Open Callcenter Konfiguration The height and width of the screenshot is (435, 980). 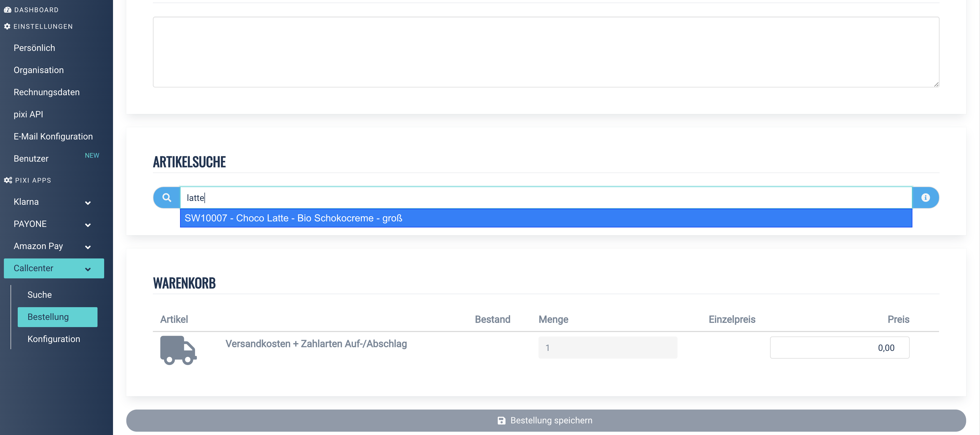click(54, 339)
